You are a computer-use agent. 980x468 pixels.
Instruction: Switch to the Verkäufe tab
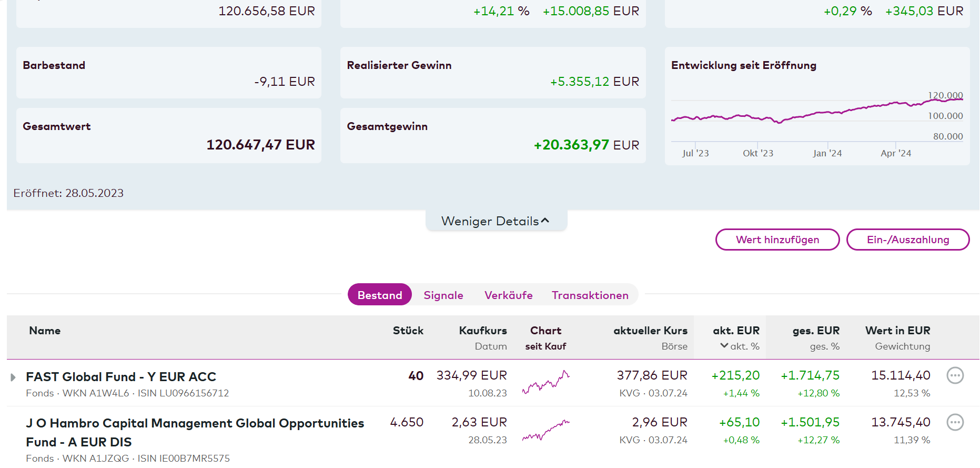coord(508,295)
